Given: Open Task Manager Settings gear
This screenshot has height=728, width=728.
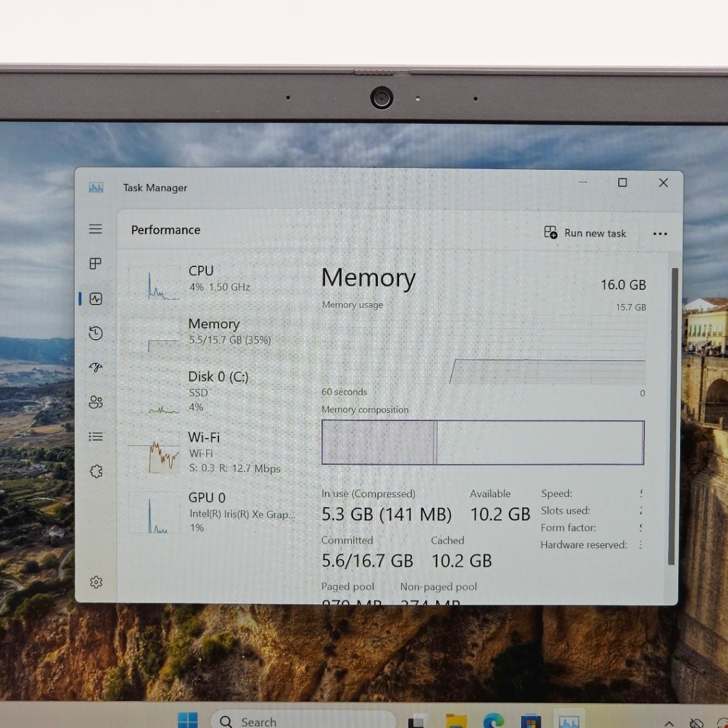Looking at the screenshot, I should point(96,582).
